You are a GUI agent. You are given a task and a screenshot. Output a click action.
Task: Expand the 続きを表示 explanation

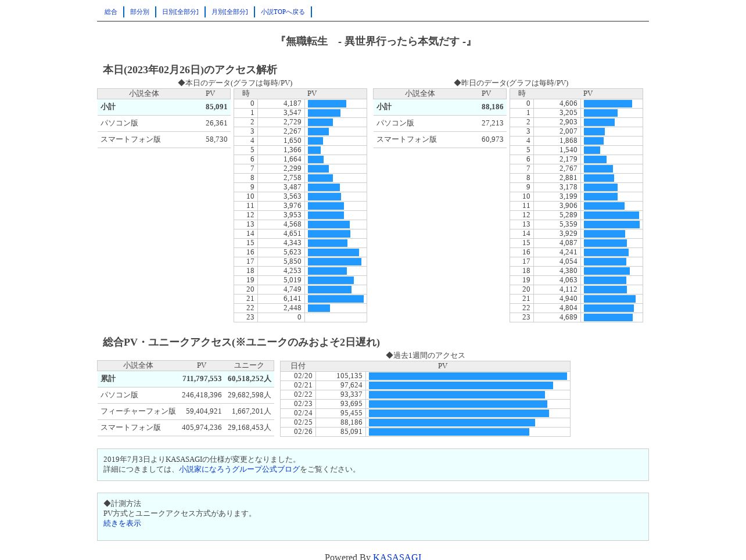tap(122, 523)
